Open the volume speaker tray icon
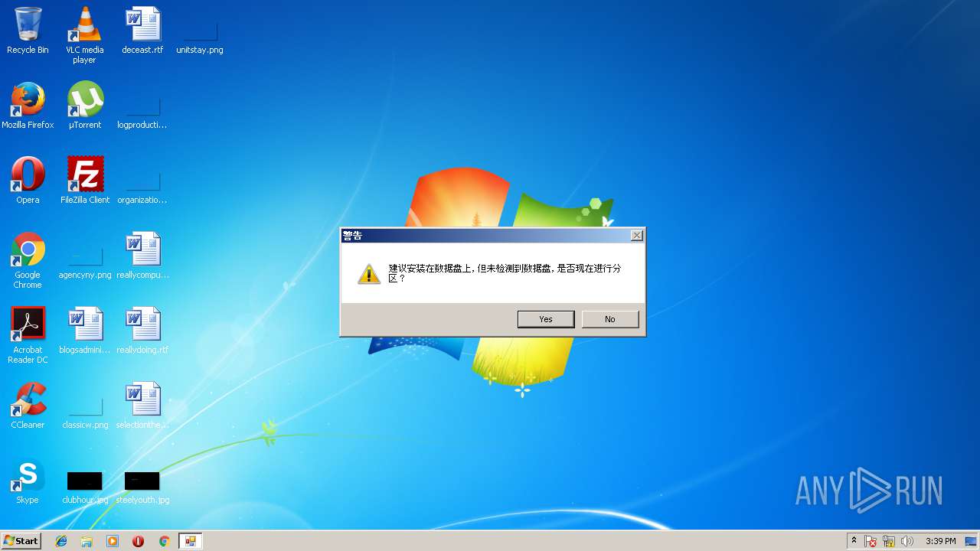980x551 pixels. tap(907, 541)
